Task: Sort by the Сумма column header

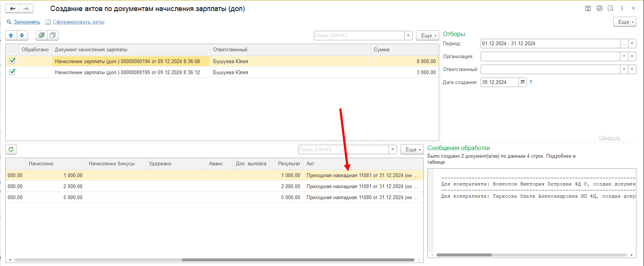Action: click(405, 50)
